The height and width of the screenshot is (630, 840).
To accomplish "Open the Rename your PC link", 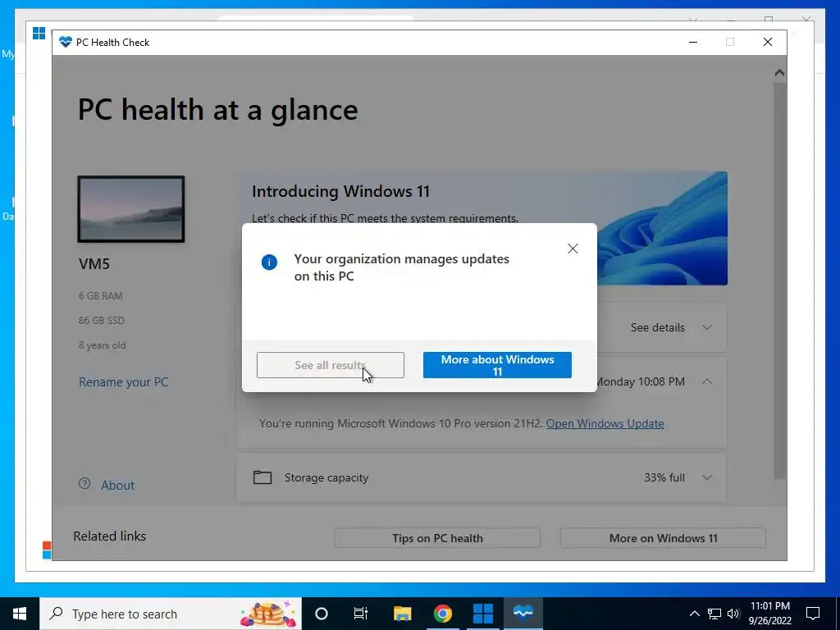I will [124, 382].
